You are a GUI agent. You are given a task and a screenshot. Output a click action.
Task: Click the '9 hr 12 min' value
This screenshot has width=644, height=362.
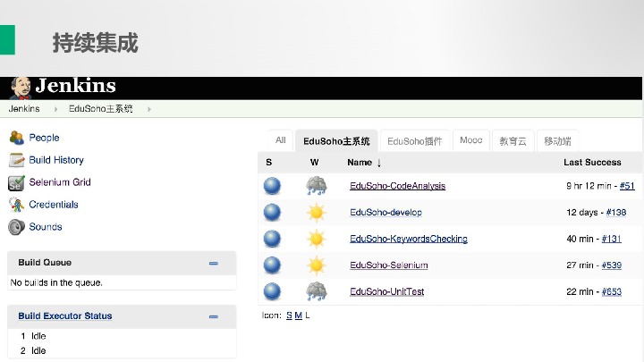tap(589, 186)
